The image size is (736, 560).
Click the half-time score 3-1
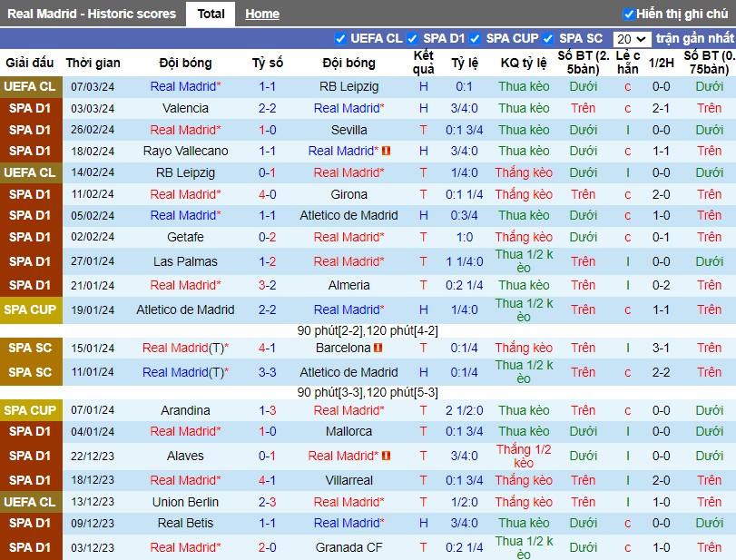pos(661,348)
